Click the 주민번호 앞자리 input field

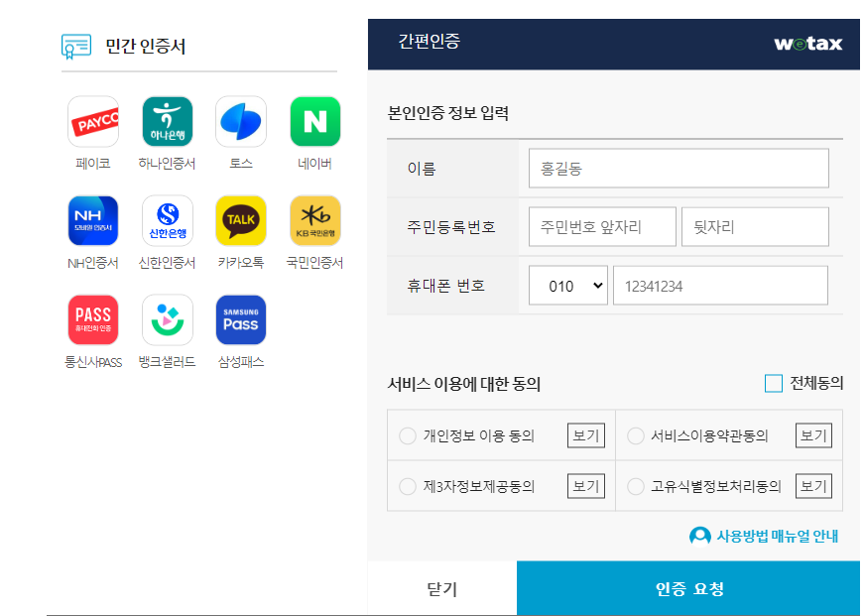click(602, 226)
